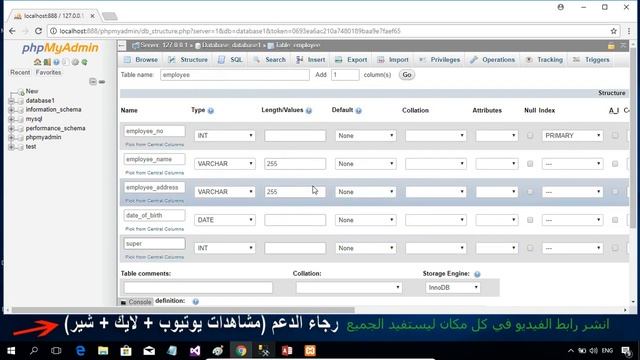Open the Export tab
Image resolution: width=640 pixels, height=360 pixels.
351,60
